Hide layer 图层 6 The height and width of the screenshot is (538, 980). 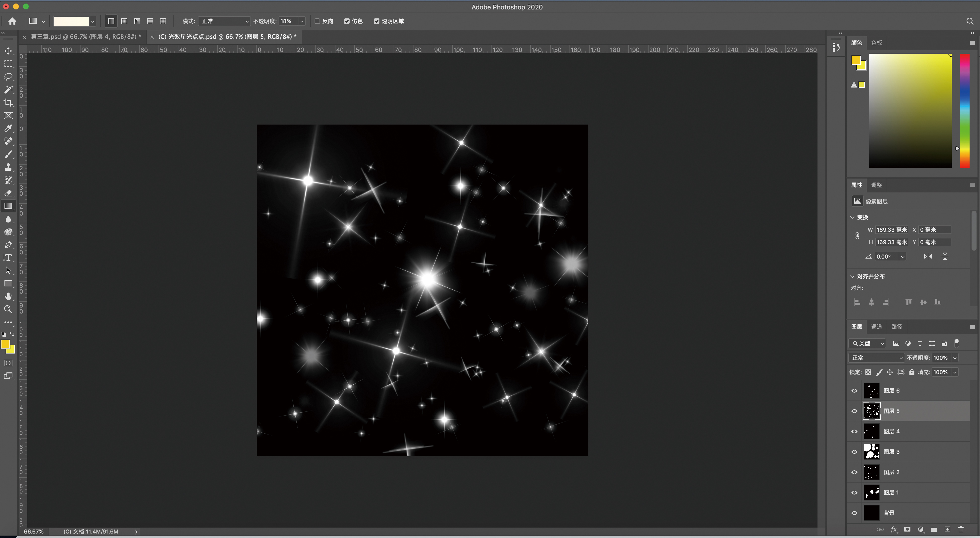854,391
